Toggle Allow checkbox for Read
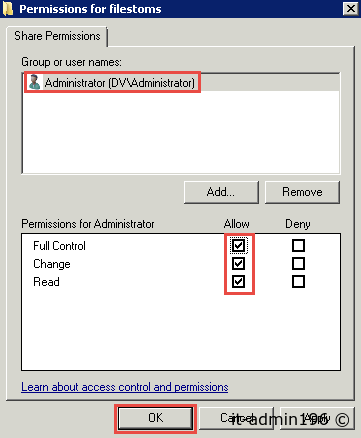Screen dimensions: 361x438 239,282
